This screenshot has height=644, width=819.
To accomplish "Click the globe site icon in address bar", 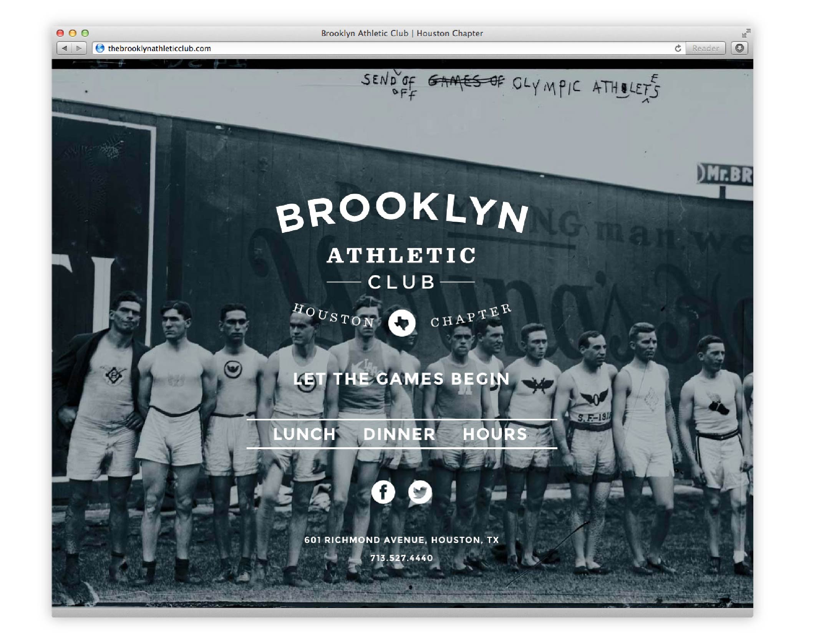I will [x=100, y=48].
